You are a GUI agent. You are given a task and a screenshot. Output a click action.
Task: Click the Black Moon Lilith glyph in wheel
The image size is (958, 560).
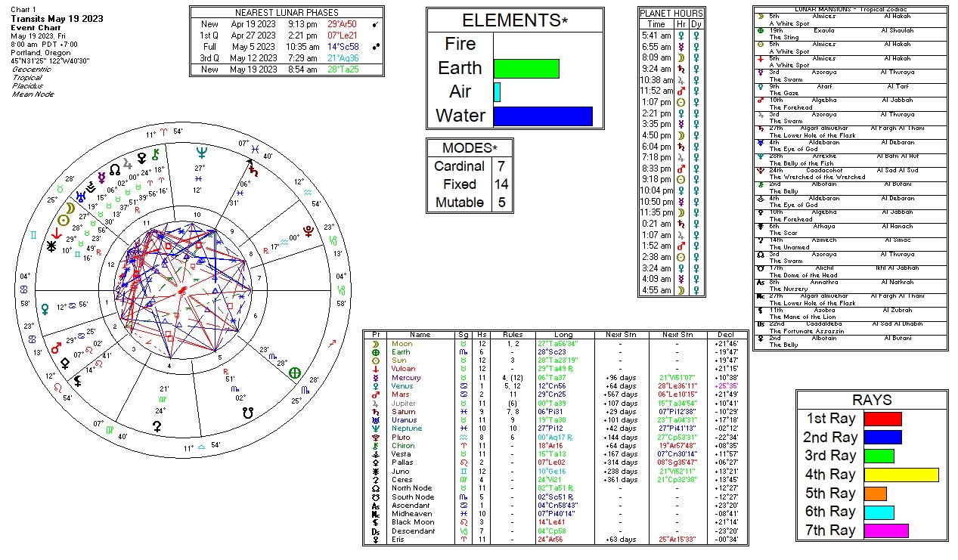coord(77,382)
